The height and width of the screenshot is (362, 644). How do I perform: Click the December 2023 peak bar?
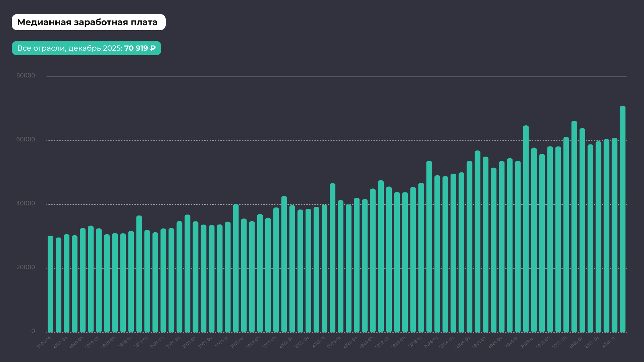pos(429,247)
